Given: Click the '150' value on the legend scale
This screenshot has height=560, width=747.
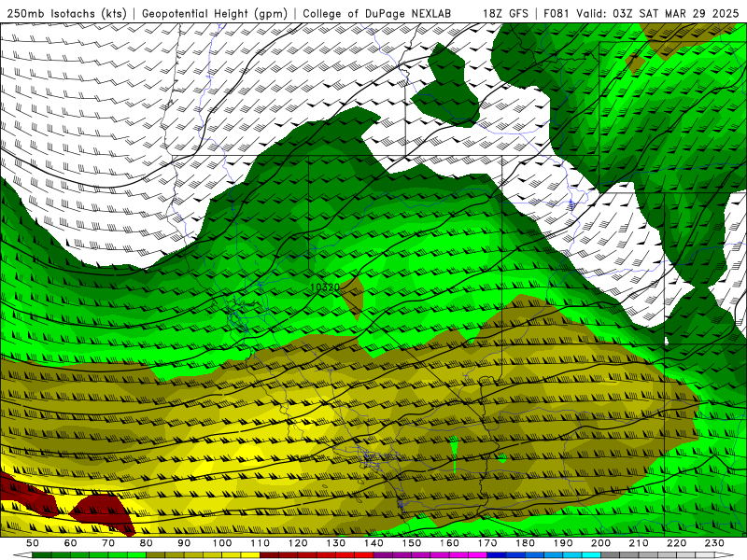Looking at the screenshot, I should 412,543.
